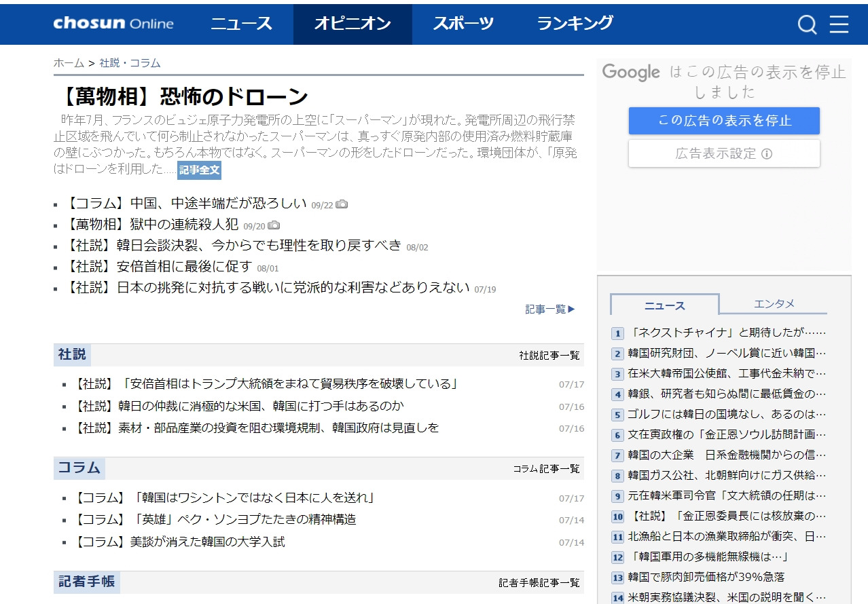Click camera icon next to 獄中の連続殺人犯
The width and height of the screenshot is (868, 604).
click(x=274, y=225)
